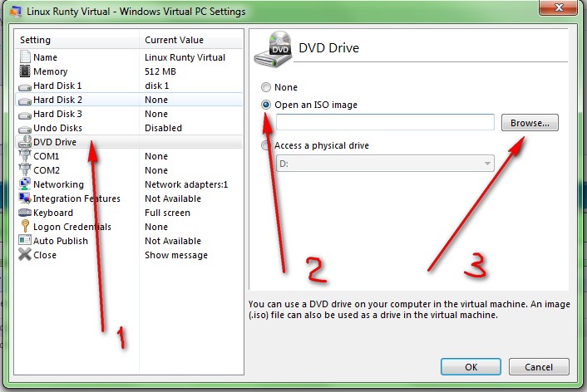Click the Hard Disk 2 drive icon
Screen dimensions: 587x392
coord(25,101)
